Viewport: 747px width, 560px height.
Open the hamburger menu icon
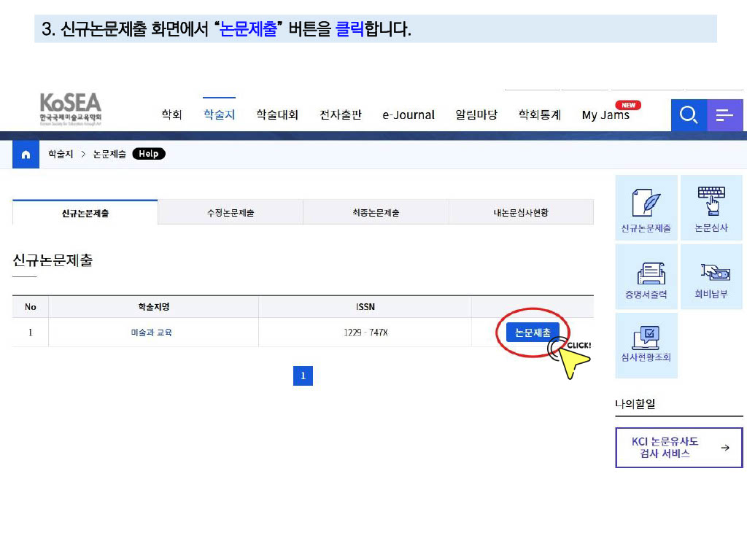724,115
